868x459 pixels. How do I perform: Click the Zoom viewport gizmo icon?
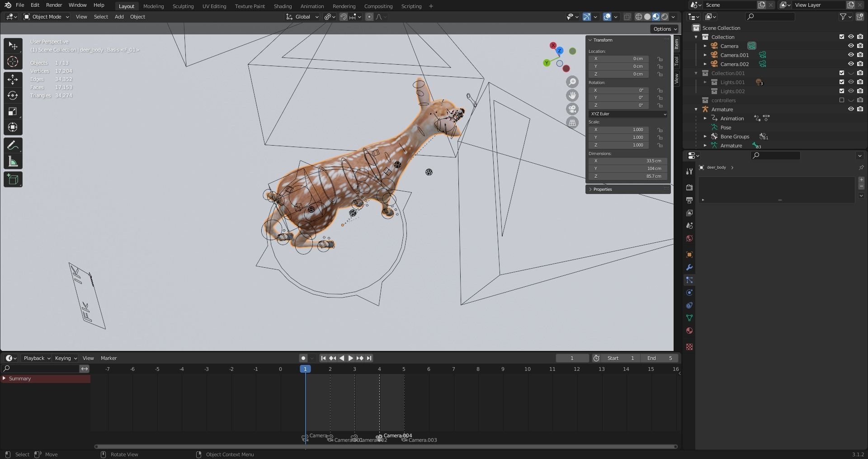point(572,82)
